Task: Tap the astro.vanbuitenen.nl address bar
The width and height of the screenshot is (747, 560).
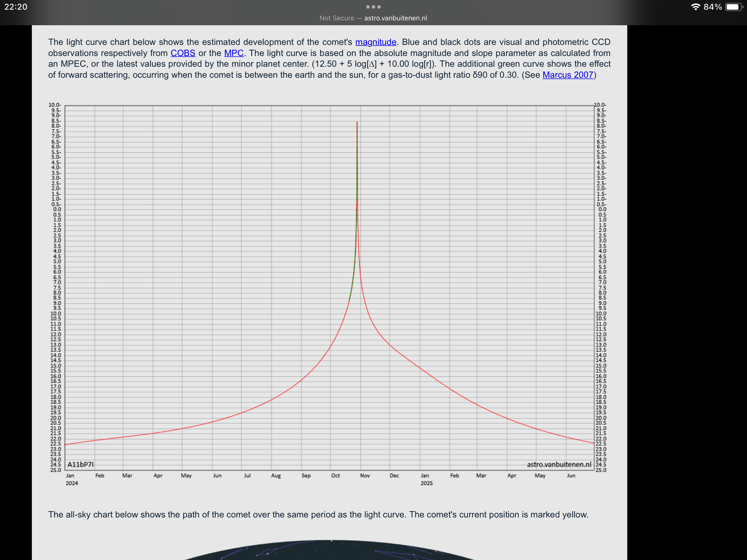Action: click(x=395, y=18)
